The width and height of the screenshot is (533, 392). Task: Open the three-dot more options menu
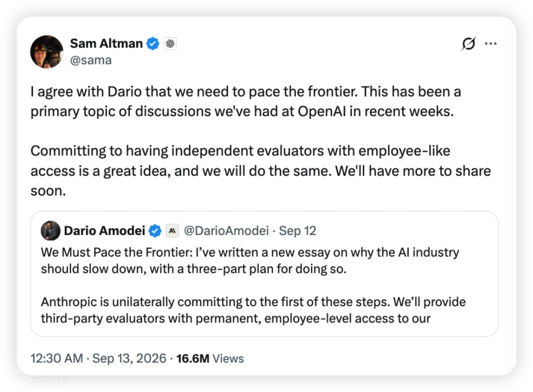(490, 43)
